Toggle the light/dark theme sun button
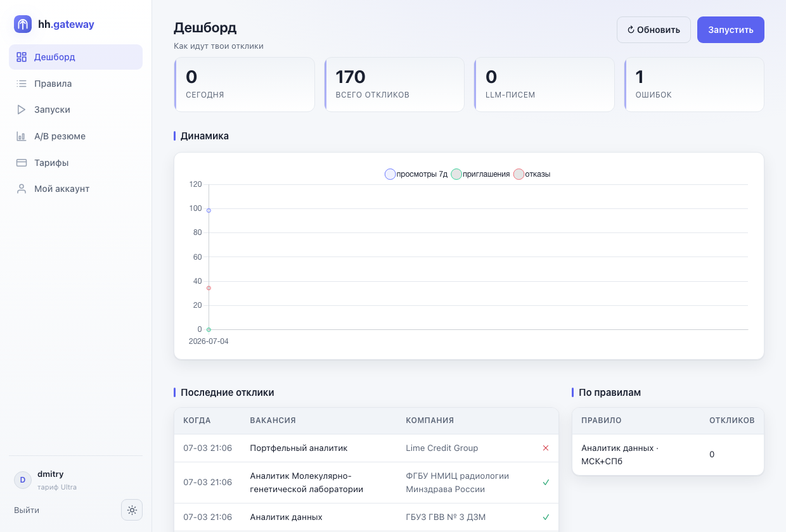This screenshot has height=532, width=786. click(x=132, y=510)
